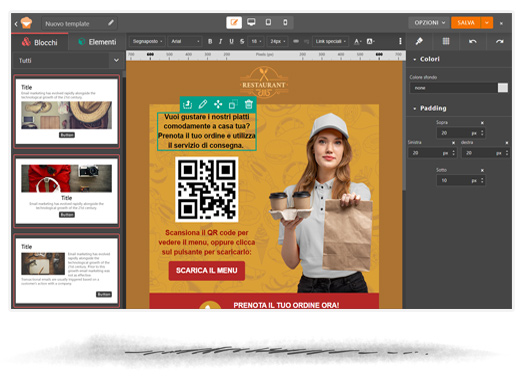Click the QR code image

pos(207,189)
